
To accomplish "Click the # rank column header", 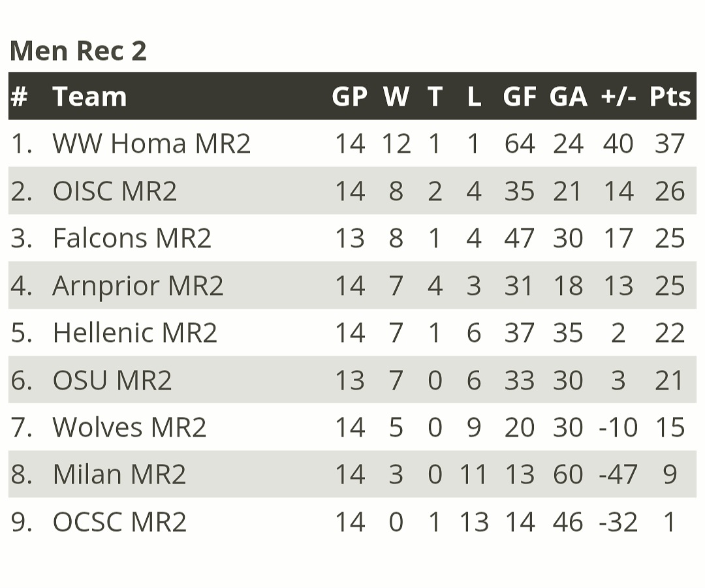I will [20, 97].
